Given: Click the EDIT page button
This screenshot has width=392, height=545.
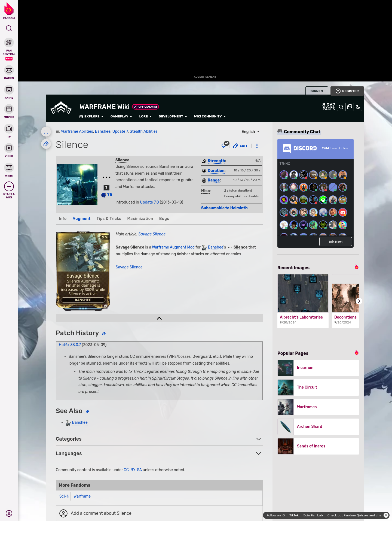Looking at the screenshot, I should [x=240, y=146].
